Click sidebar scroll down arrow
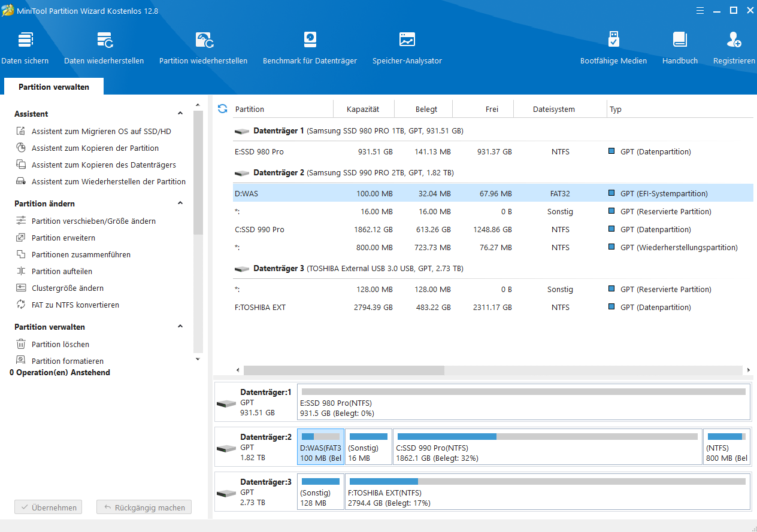The height and width of the screenshot is (532, 757). coord(198,359)
